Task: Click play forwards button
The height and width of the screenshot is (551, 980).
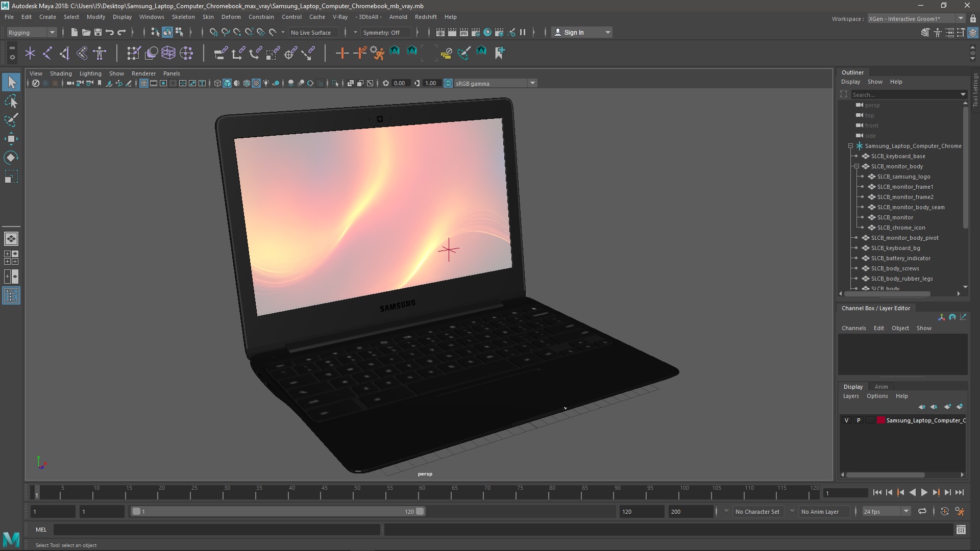Action: (x=924, y=492)
